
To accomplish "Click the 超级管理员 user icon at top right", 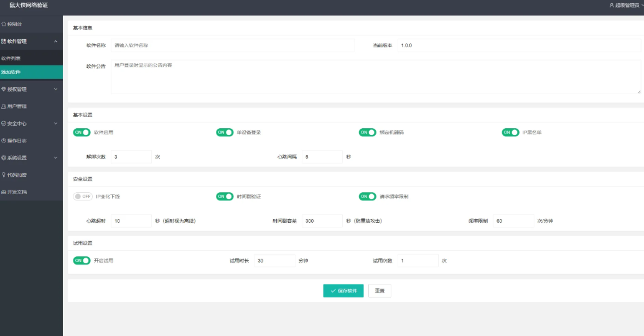I will point(611,5).
